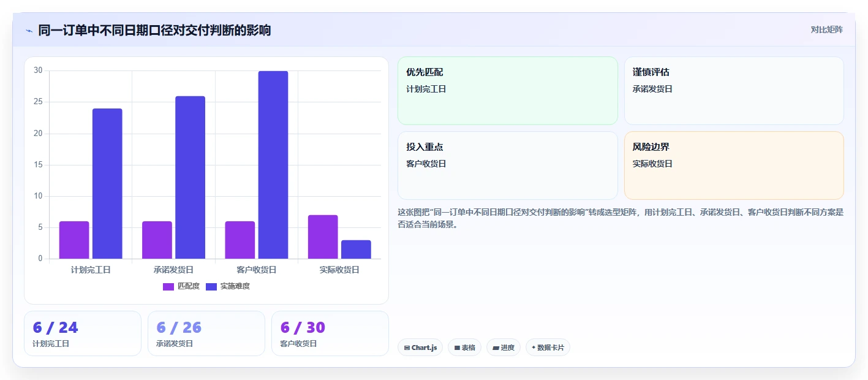Click the 进度 tag
Image resolution: width=868 pixels, height=380 pixels.
click(504, 348)
